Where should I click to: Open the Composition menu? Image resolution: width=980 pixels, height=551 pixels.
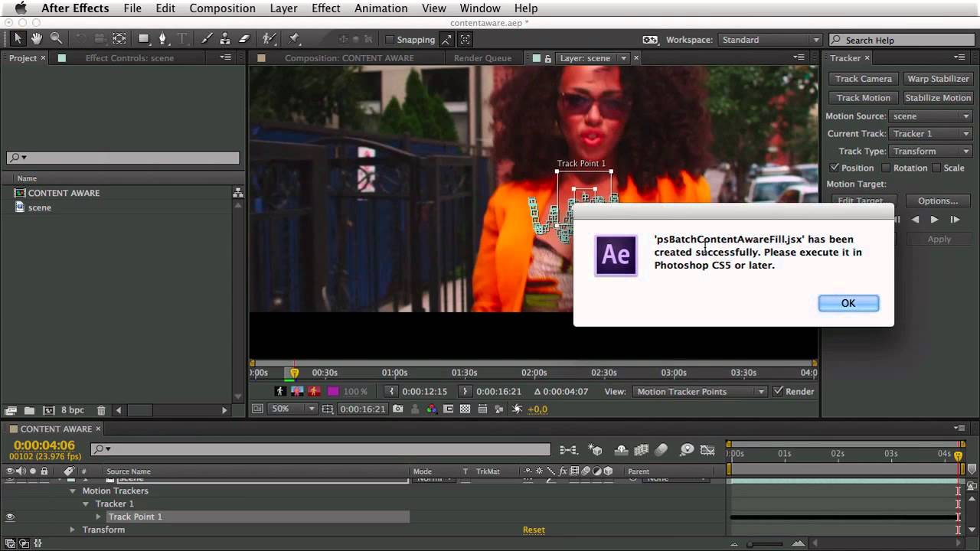tap(222, 8)
